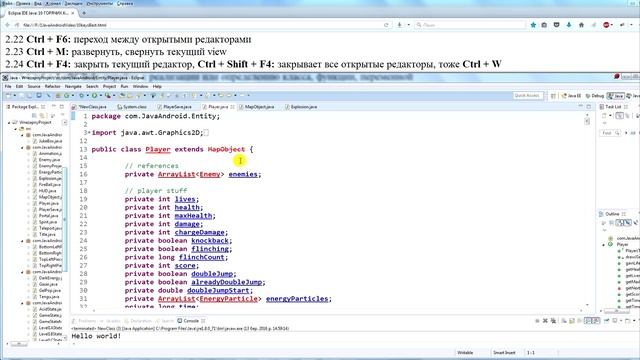The width and height of the screenshot is (640, 360).
Task: Click the Firefox downloads arrow icon
Action: [569, 25]
